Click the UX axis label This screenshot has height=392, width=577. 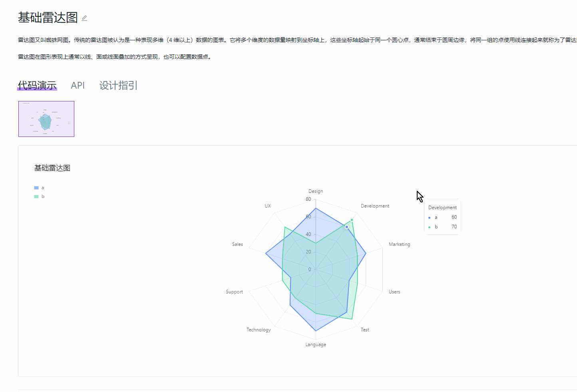point(267,206)
